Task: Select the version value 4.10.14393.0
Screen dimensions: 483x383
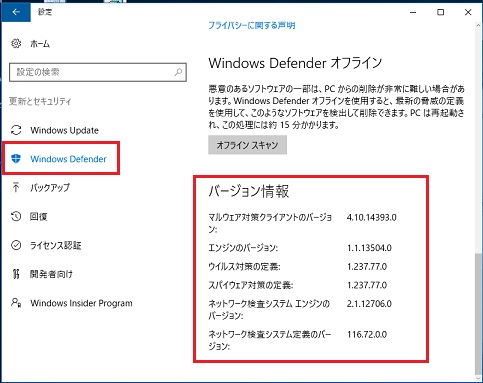Action: click(x=372, y=218)
